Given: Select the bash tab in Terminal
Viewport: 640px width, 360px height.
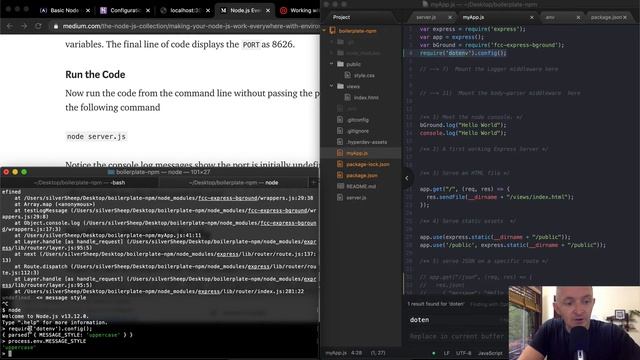Looking at the screenshot, I should click(x=79, y=183).
